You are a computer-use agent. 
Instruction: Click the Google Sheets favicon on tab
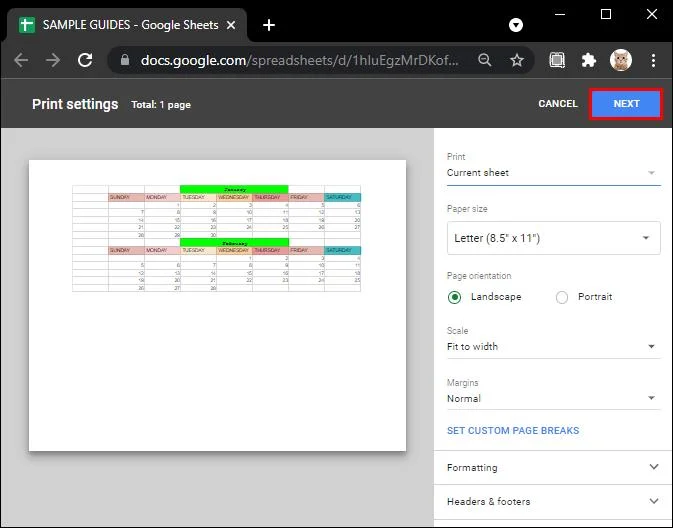tap(27, 25)
